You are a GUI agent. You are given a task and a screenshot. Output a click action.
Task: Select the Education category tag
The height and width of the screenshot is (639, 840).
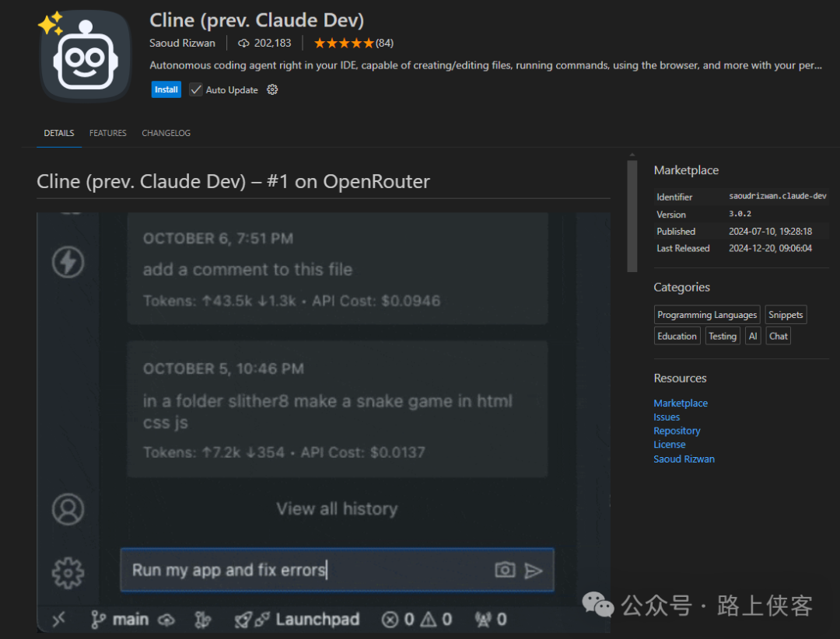[677, 336]
